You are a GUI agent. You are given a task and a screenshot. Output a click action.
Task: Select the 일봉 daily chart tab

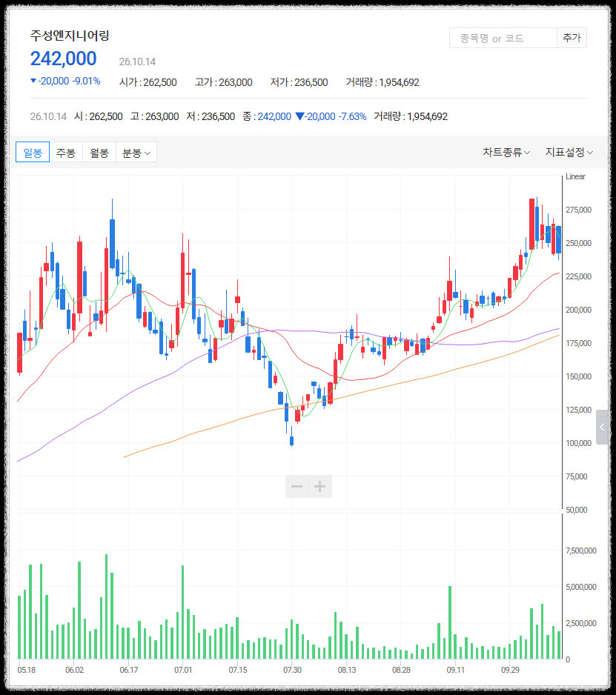point(33,152)
